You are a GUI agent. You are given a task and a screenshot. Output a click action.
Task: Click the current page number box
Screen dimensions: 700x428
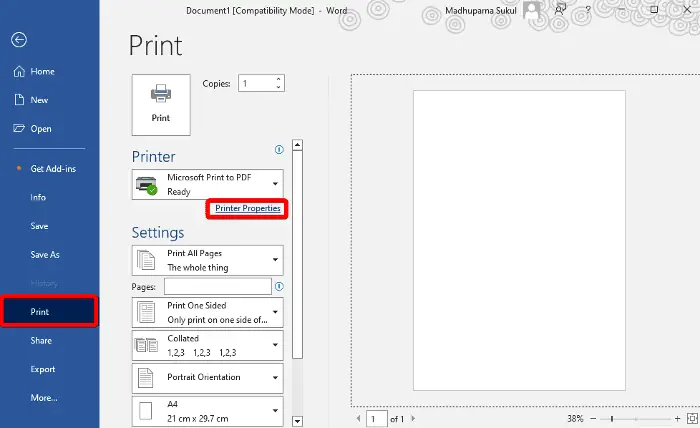click(376, 419)
